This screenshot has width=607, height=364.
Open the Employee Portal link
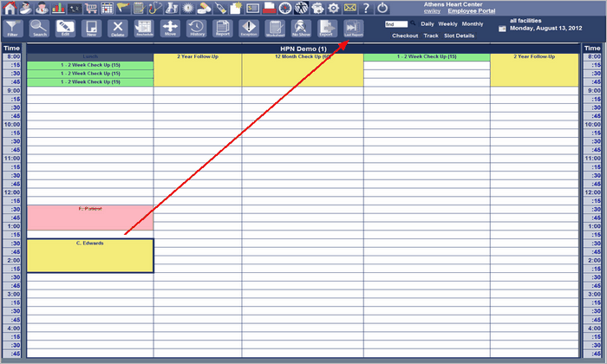[x=472, y=10]
